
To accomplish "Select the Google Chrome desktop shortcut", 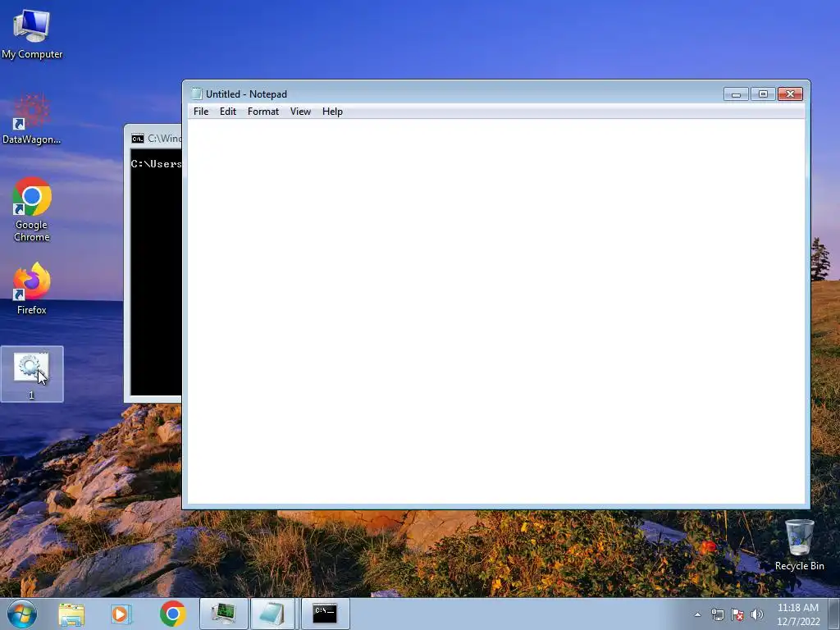I will tap(32, 209).
